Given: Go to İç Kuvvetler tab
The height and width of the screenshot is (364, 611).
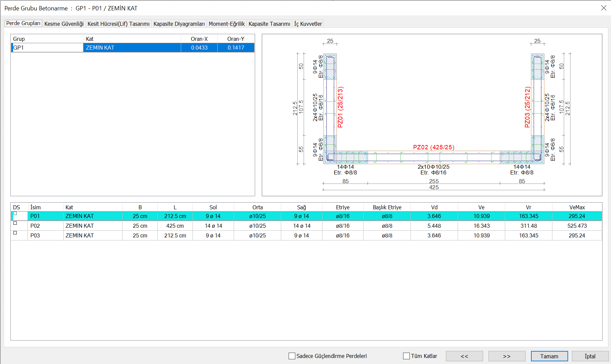Looking at the screenshot, I should point(308,24).
